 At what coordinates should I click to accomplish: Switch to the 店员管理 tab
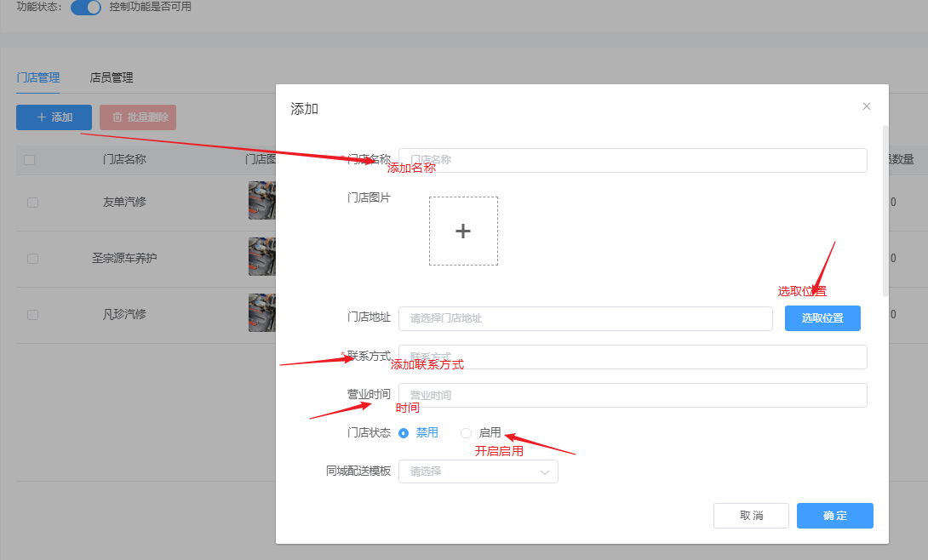point(112,77)
